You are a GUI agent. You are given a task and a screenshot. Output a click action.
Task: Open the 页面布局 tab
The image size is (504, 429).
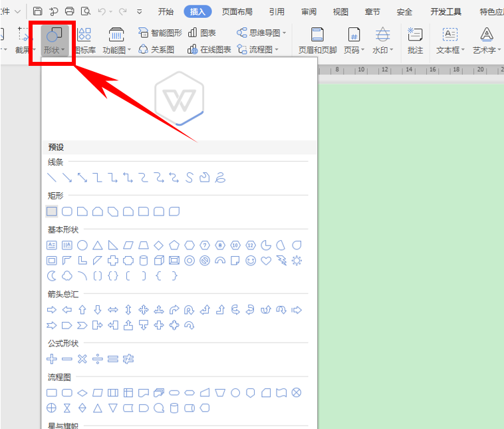pyautogui.click(x=237, y=12)
